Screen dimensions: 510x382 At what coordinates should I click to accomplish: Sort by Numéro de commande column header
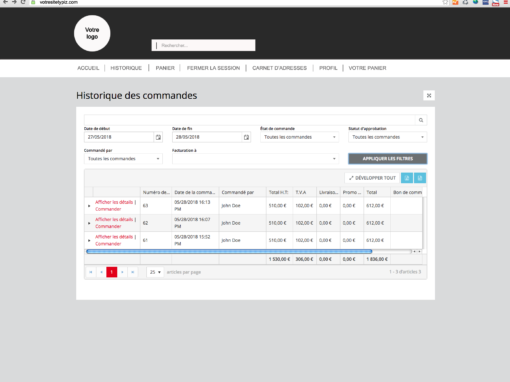[156, 192]
